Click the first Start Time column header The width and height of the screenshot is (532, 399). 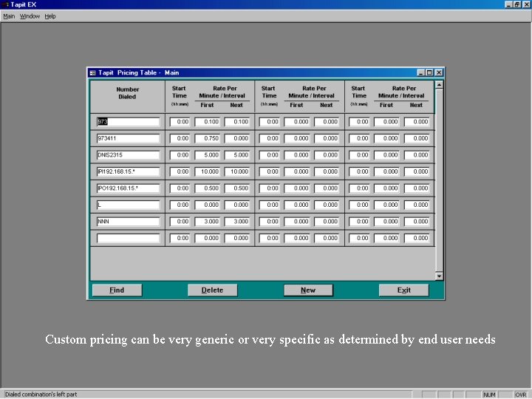[x=180, y=96]
